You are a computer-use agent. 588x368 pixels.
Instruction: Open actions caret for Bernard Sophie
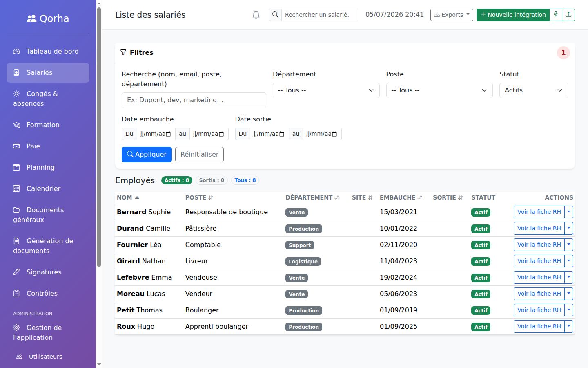[x=569, y=212]
